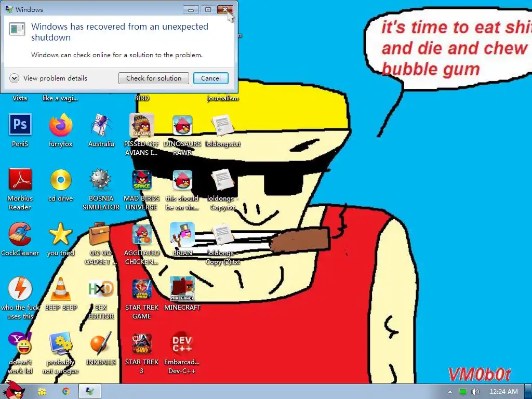Close the Windows dialog with X
532x399 pixels.
pos(225,9)
